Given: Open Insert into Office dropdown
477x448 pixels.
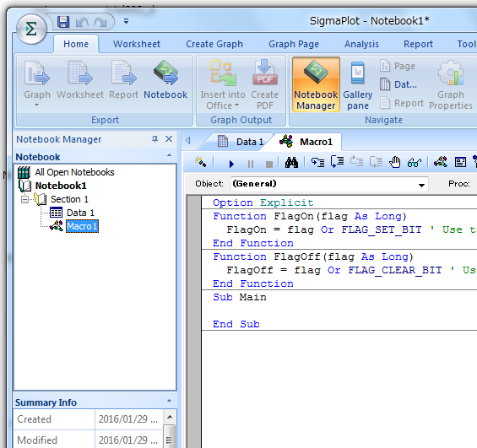Looking at the screenshot, I should (223, 84).
